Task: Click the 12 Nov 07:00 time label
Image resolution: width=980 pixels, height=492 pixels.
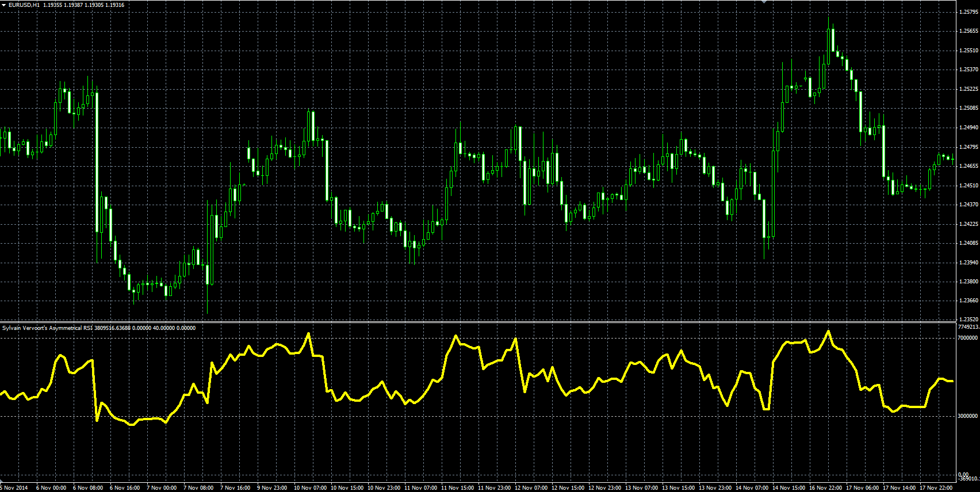Action: click(x=531, y=488)
